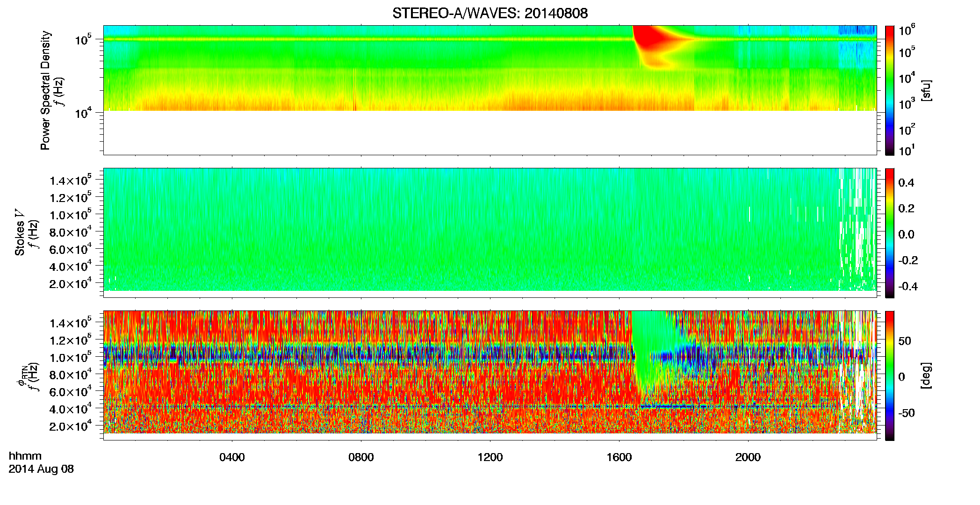Select the hhmm time format label

click(25, 456)
